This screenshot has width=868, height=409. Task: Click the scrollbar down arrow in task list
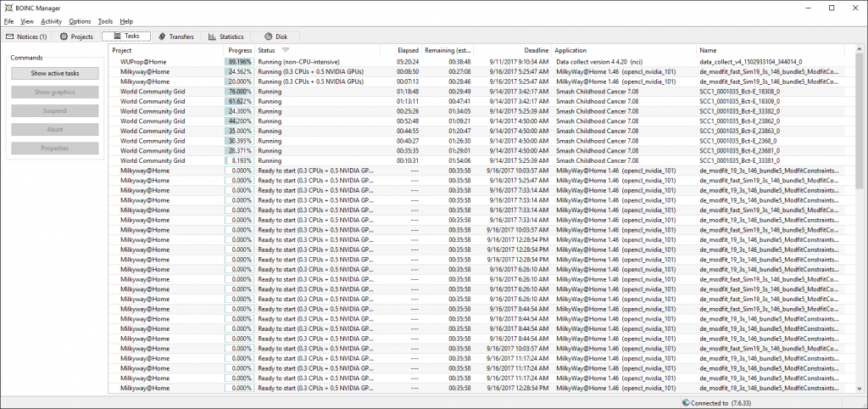[x=860, y=389]
